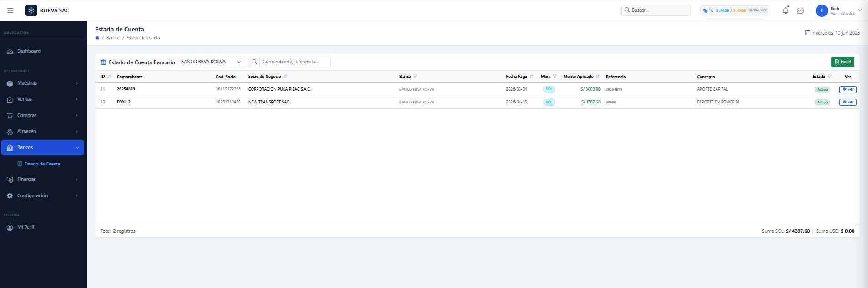The width and height of the screenshot is (868, 288).
Task: Click the Referencia column header
Action: coord(616,77)
